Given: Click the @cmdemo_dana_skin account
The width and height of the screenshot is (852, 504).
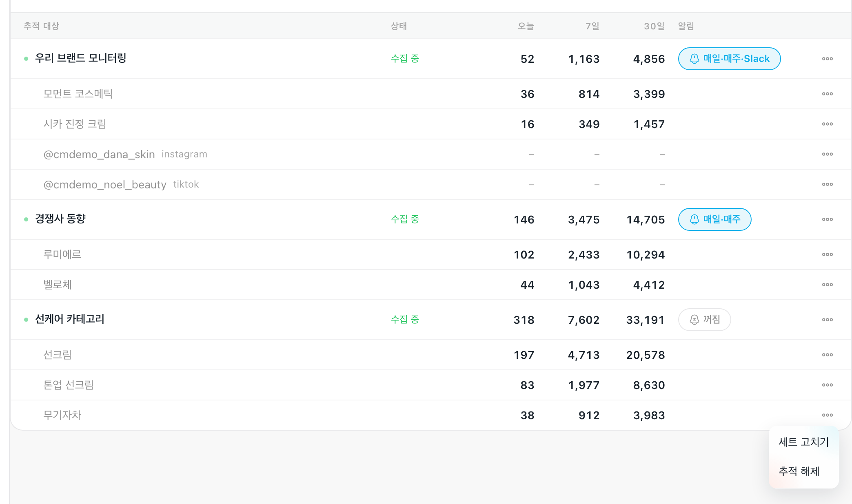Looking at the screenshot, I should (99, 155).
